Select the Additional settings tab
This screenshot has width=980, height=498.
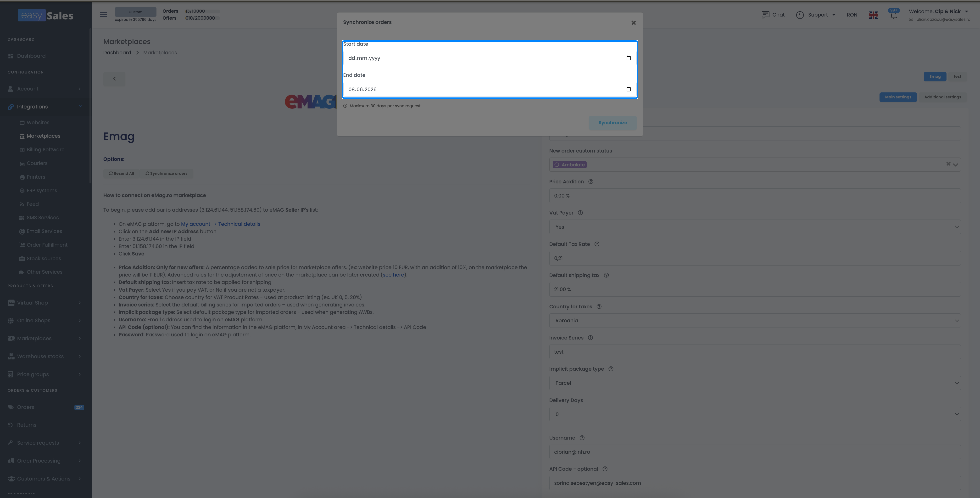point(942,97)
